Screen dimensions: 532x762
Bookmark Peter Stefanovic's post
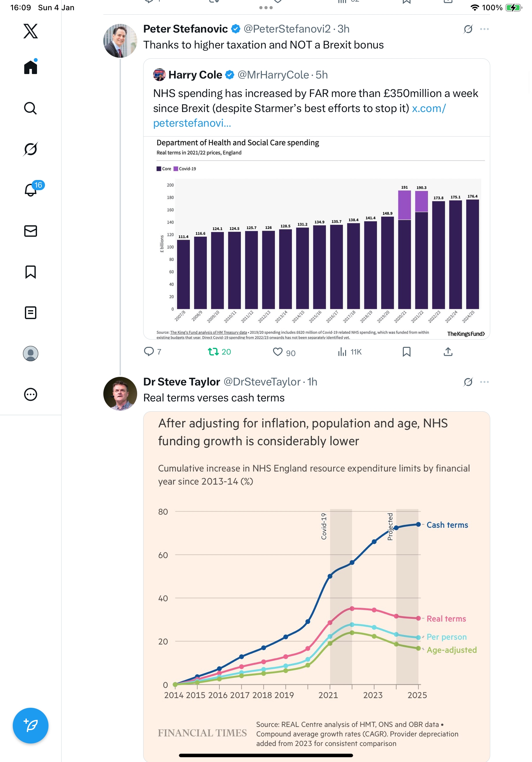406,352
